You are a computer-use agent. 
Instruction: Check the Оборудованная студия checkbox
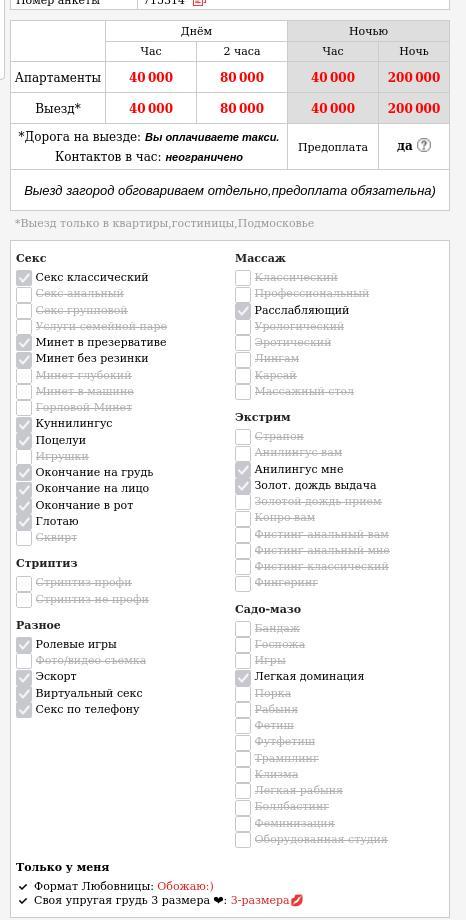point(243,840)
